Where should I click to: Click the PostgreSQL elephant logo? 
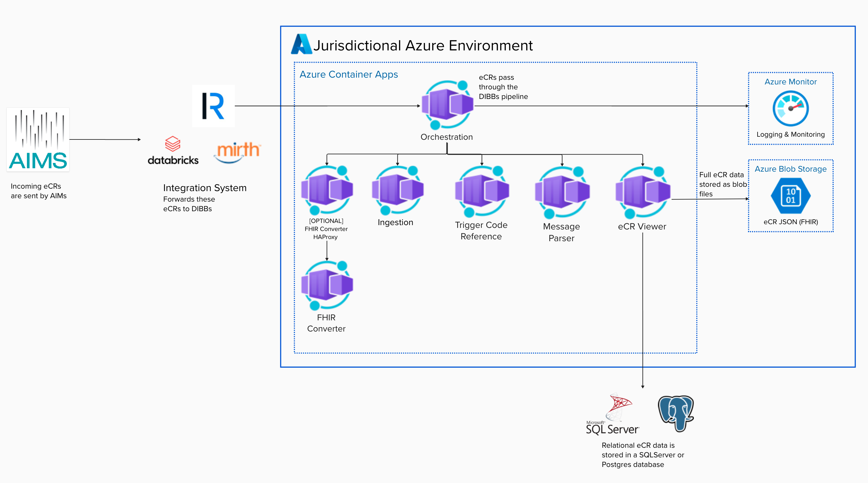[676, 413]
